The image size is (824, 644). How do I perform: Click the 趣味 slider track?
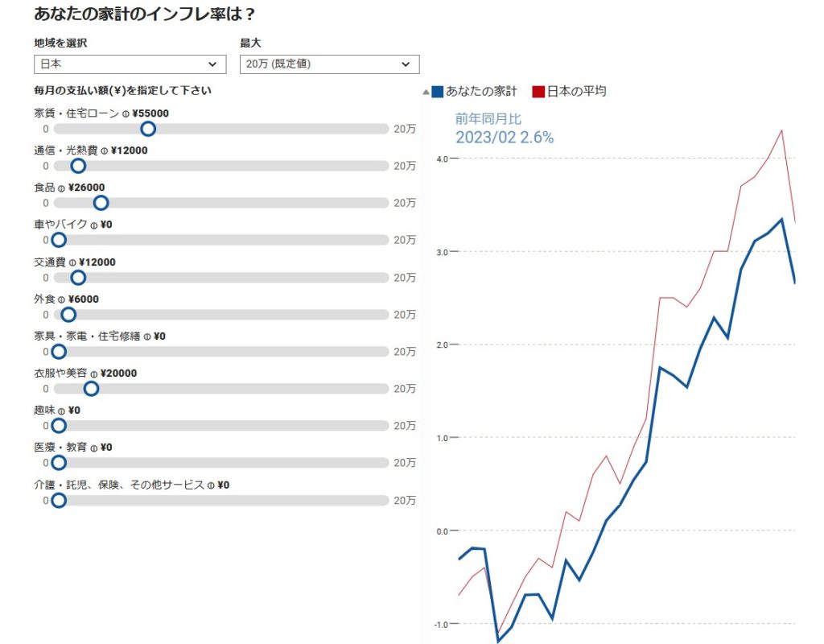point(221,426)
